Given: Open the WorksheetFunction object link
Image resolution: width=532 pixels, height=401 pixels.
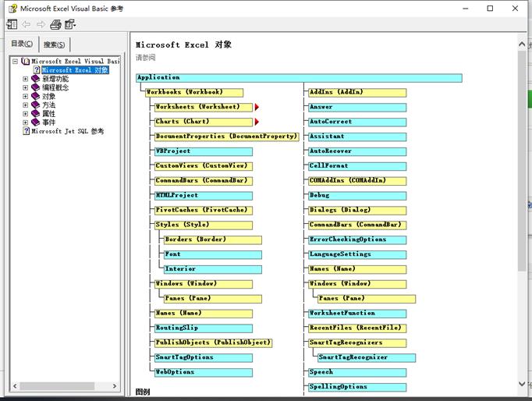Looking at the screenshot, I should (357, 314).
